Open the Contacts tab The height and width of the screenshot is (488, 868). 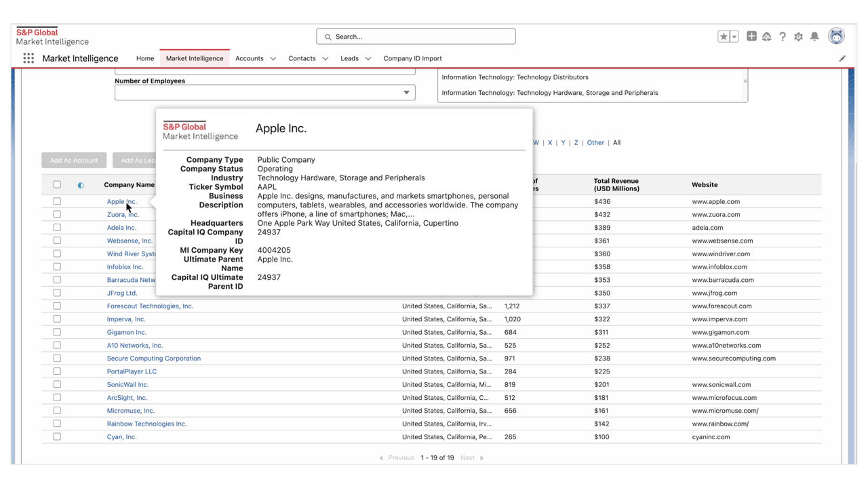click(302, 58)
